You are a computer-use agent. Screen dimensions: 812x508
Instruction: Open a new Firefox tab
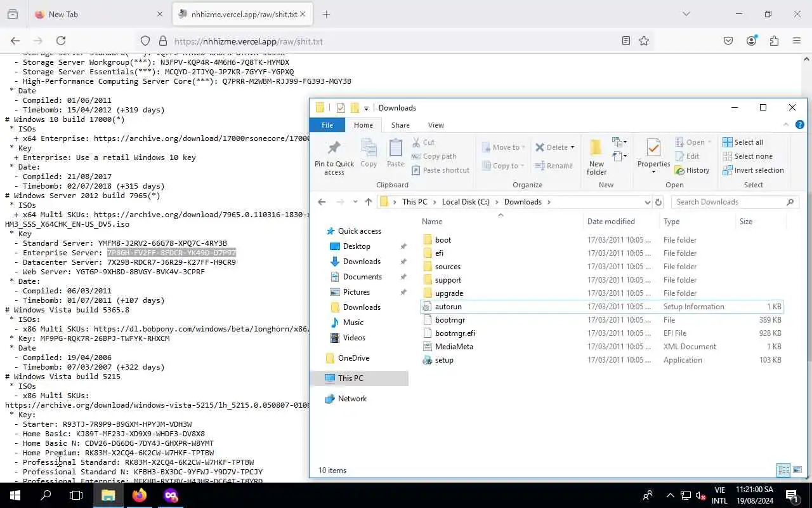[326, 14]
